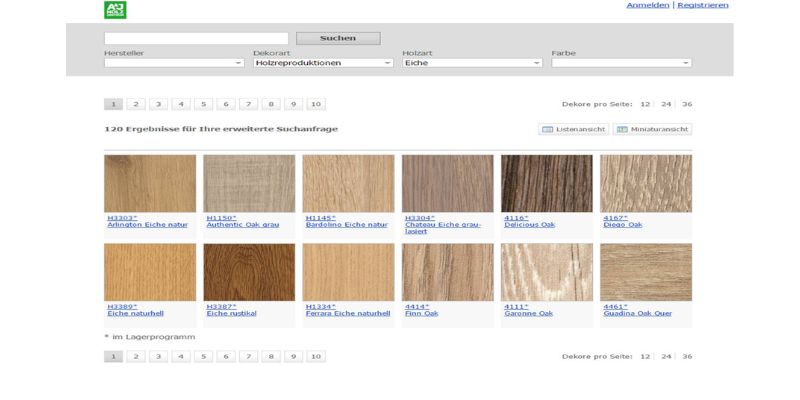Click the Garonne Oak decor image
The width and height of the screenshot is (800, 400).
546,272
